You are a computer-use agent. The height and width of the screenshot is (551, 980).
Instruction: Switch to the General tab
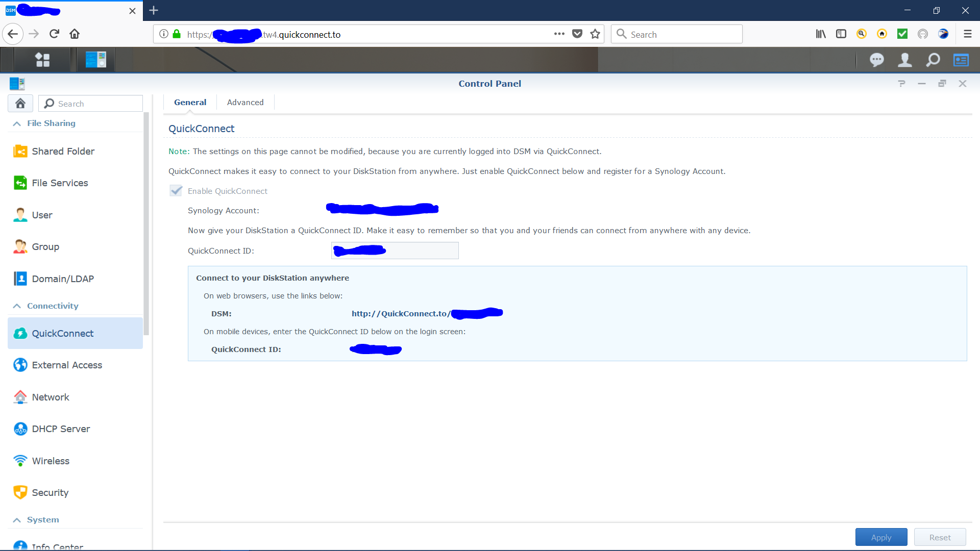tap(190, 103)
